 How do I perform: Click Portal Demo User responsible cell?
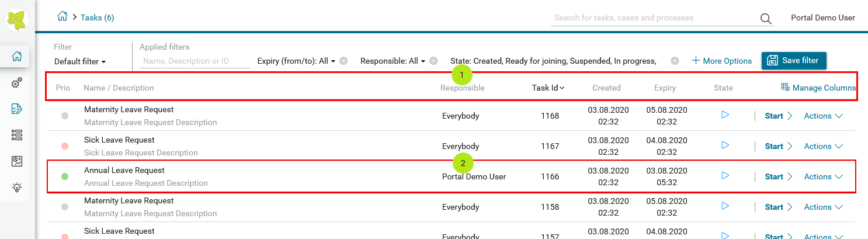474,176
